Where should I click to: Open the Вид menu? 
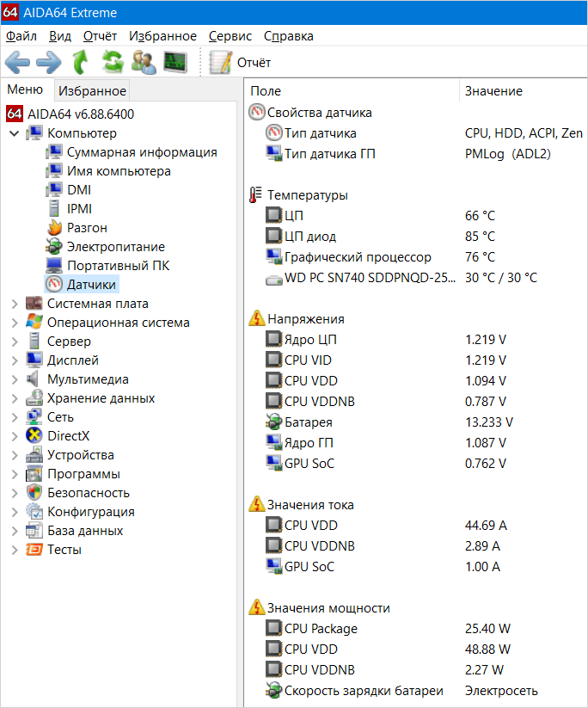[60, 36]
